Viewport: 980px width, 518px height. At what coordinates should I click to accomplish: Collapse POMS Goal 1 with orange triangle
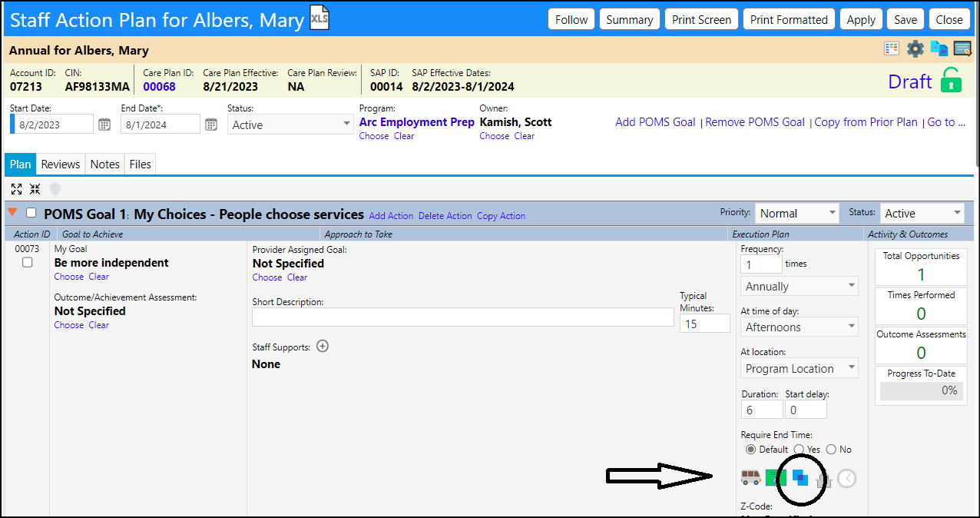[x=12, y=213]
